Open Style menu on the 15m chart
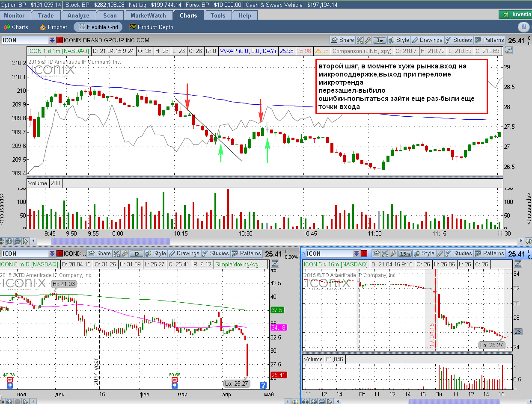532x404 pixels. pyautogui.click(x=424, y=254)
